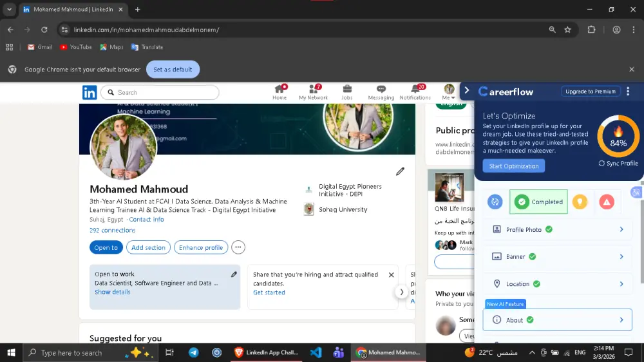Collapse the Careerflow side panel arrow

pyautogui.click(x=466, y=90)
